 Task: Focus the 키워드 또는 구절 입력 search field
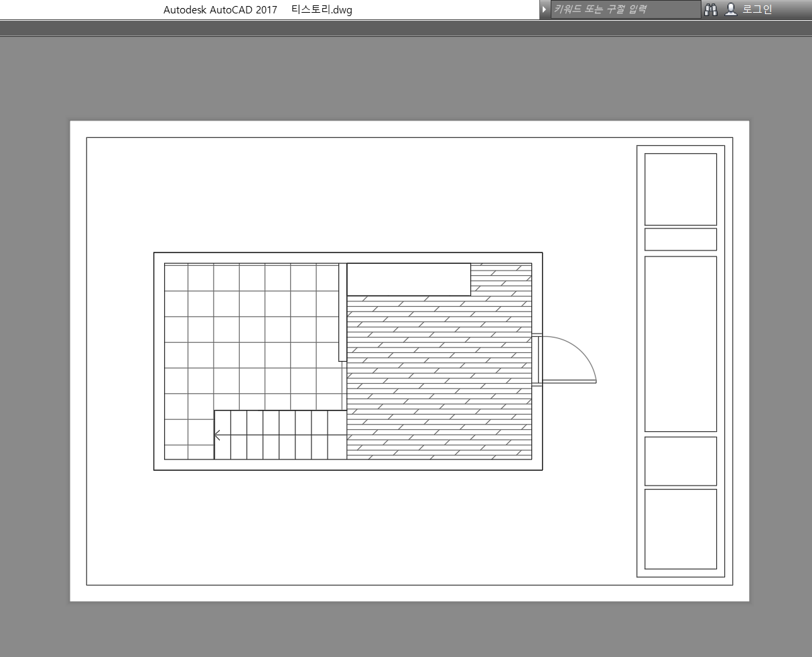click(x=625, y=9)
